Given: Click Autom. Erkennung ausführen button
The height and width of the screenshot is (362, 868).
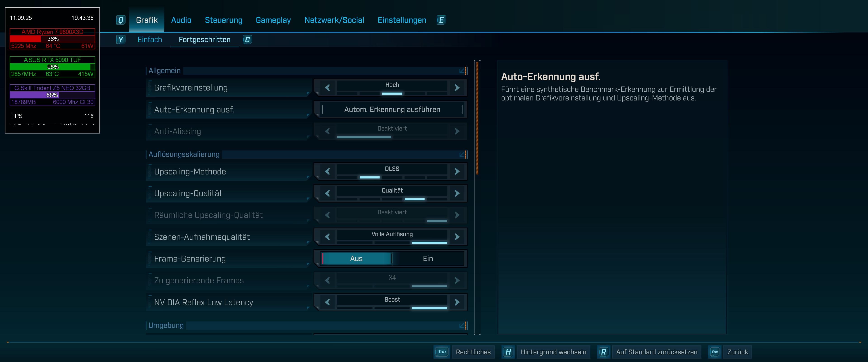Looking at the screenshot, I should click(392, 110).
